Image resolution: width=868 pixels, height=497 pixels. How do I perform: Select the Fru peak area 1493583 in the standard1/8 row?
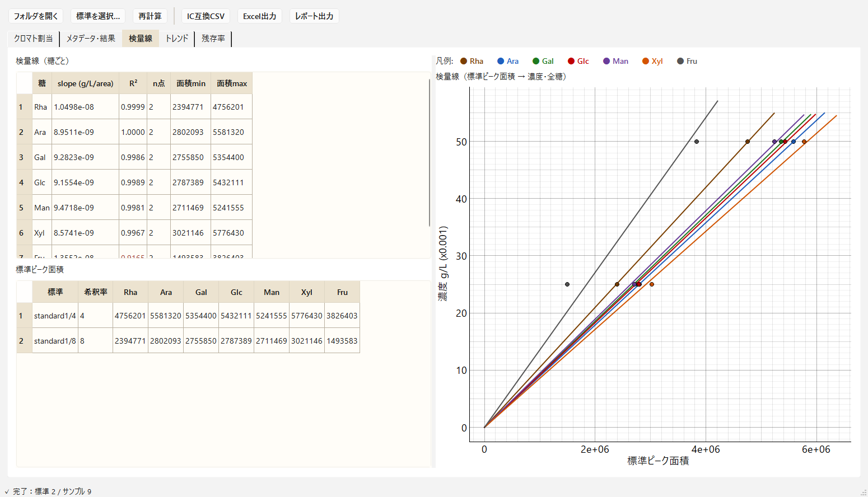coord(342,341)
